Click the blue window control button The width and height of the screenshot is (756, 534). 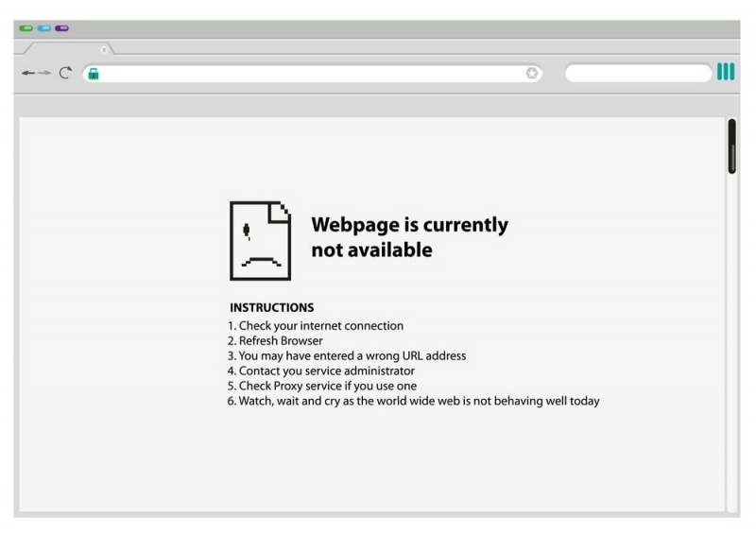click(x=43, y=28)
